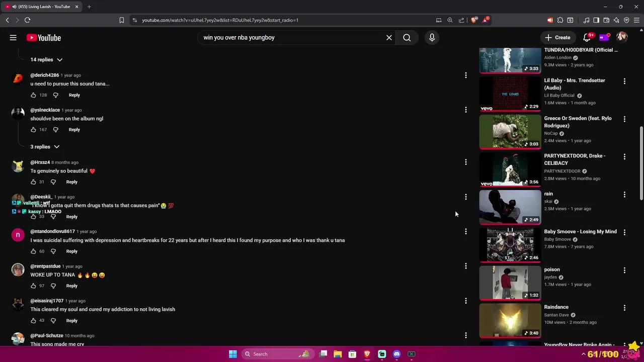Reply to @yslnecklace comment
644x362 pixels.
tap(74, 130)
